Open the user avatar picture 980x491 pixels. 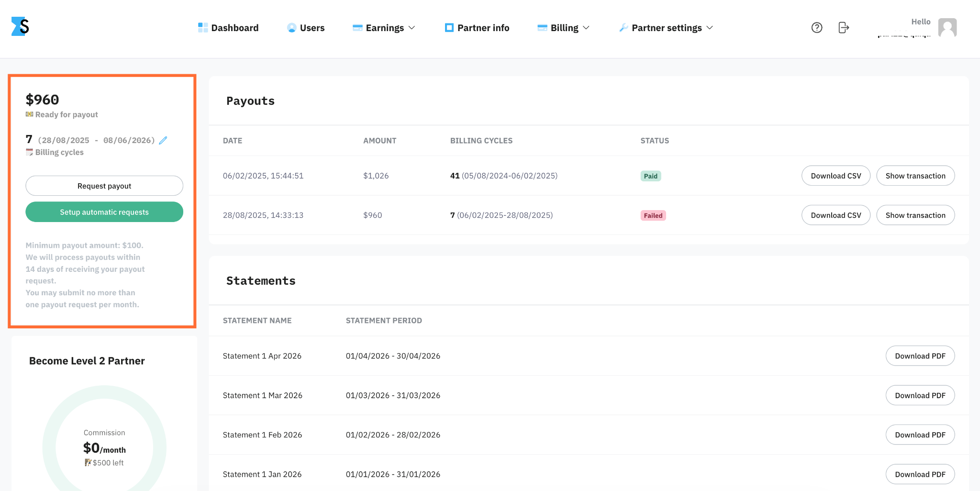click(947, 28)
